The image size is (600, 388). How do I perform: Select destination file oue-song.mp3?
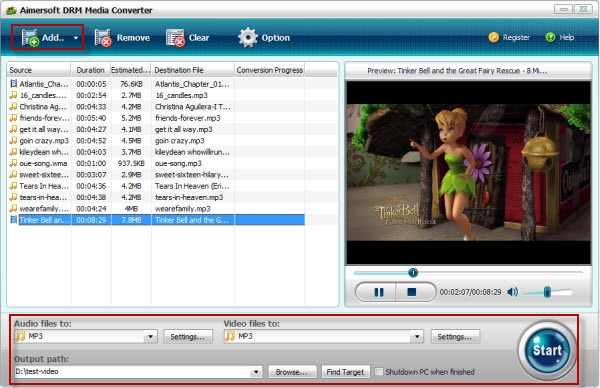tap(178, 163)
